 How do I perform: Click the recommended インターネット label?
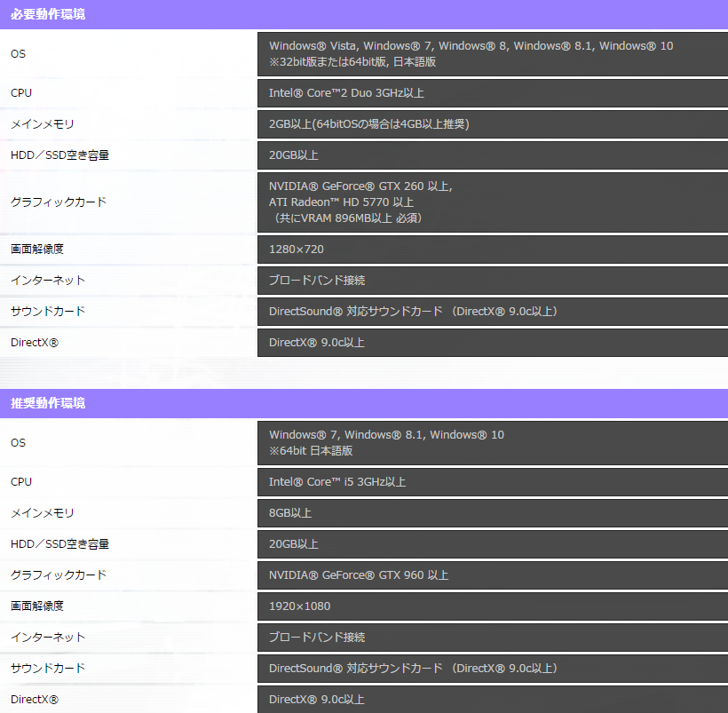pos(48,638)
